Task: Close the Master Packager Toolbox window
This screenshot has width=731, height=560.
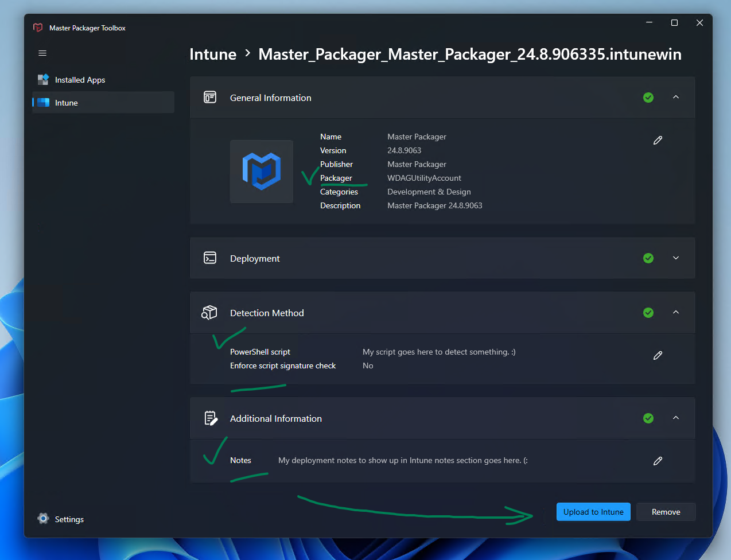Action: tap(699, 22)
